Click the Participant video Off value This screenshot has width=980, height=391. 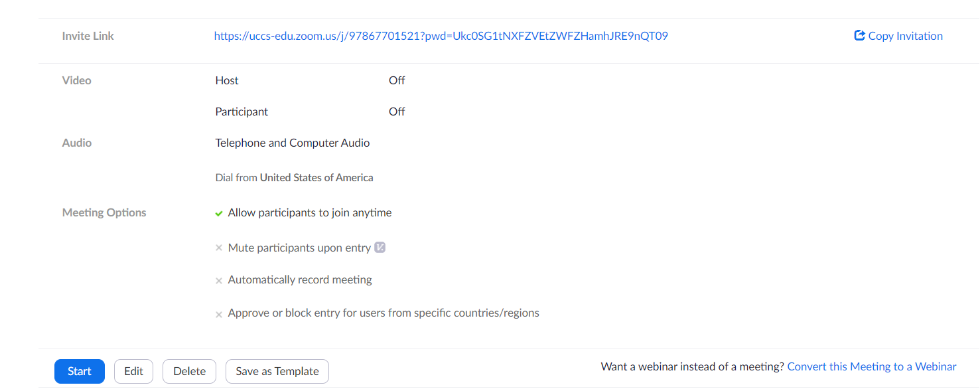(397, 112)
